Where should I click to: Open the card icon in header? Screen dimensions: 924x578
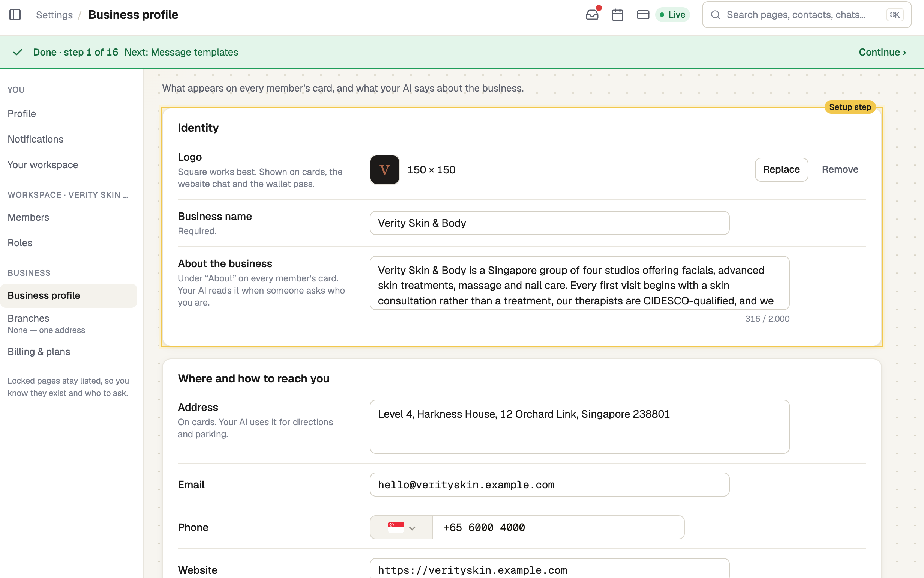click(643, 15)
